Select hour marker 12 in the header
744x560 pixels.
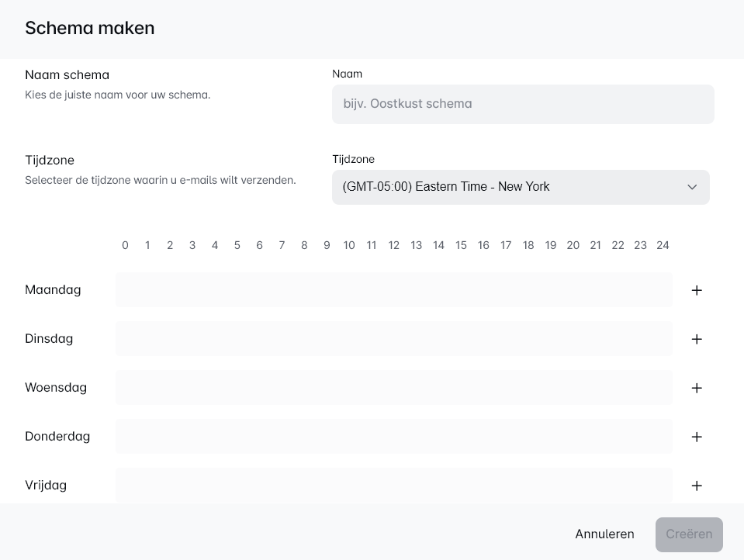tap(394, 245)
